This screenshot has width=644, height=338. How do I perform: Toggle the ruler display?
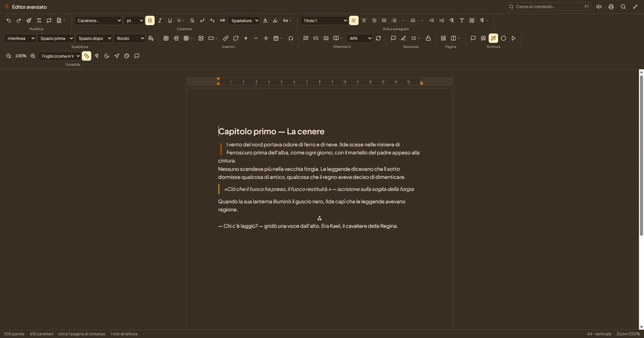pyautogui.click(x=87, y=56)
